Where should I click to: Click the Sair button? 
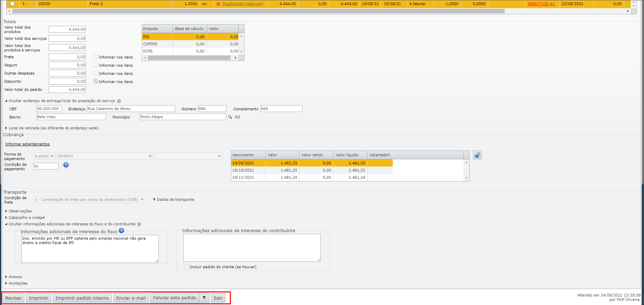[218, 298]
